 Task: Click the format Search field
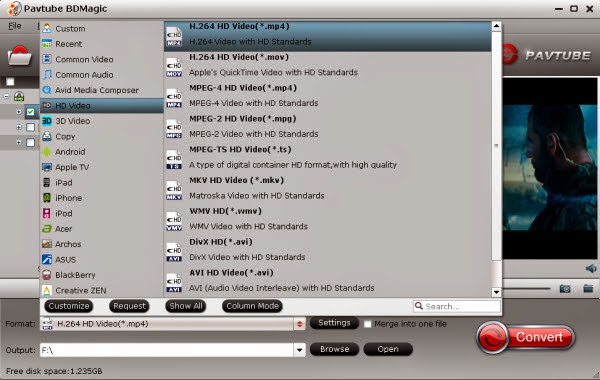click(457, 306)
